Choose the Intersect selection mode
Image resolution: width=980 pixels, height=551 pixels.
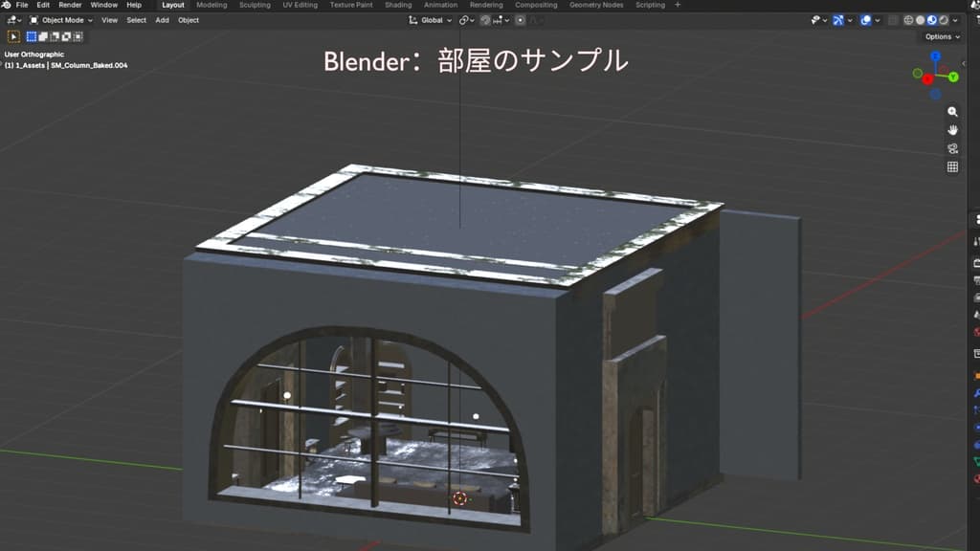pos(78,37)
